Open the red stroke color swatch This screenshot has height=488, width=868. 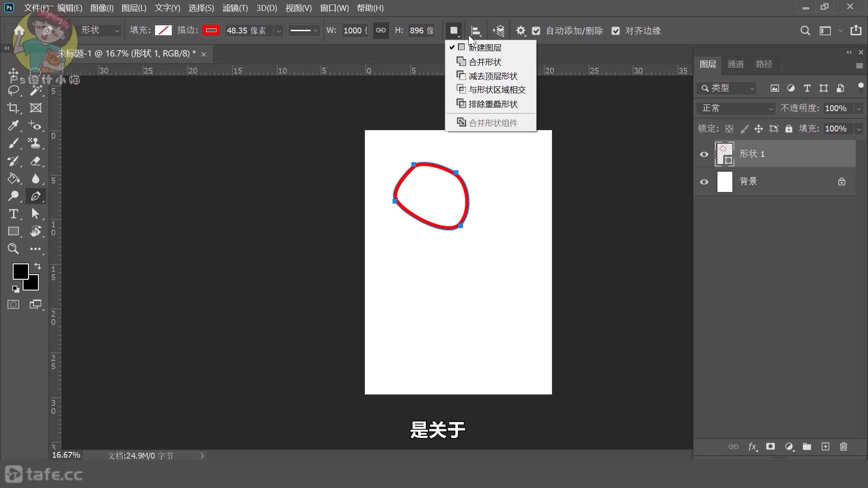point(211,30)
